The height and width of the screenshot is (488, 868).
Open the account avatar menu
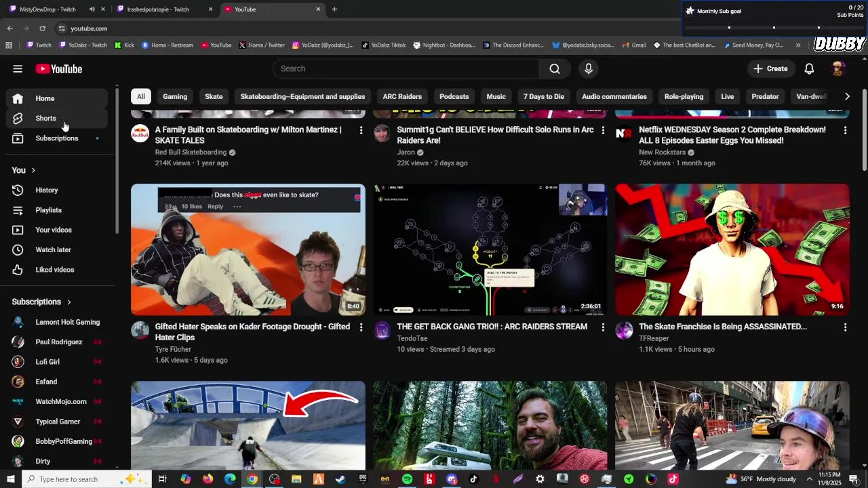838,68
